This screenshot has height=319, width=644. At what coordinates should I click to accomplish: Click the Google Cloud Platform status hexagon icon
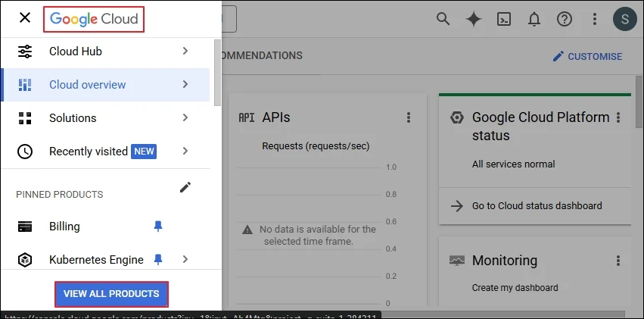pyautogui.click(x=457, y=117)
